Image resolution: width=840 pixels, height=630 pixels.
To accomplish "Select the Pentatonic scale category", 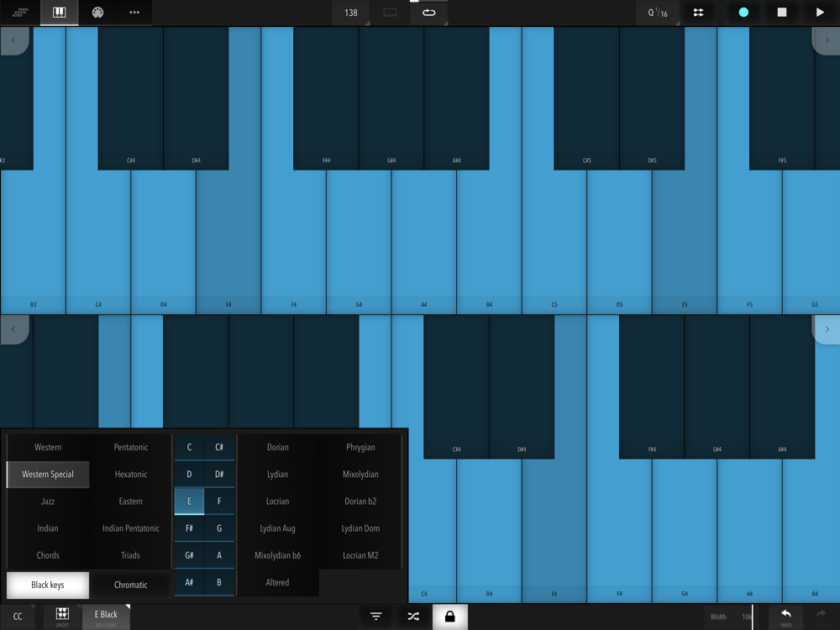I will [x=131, y=448].
